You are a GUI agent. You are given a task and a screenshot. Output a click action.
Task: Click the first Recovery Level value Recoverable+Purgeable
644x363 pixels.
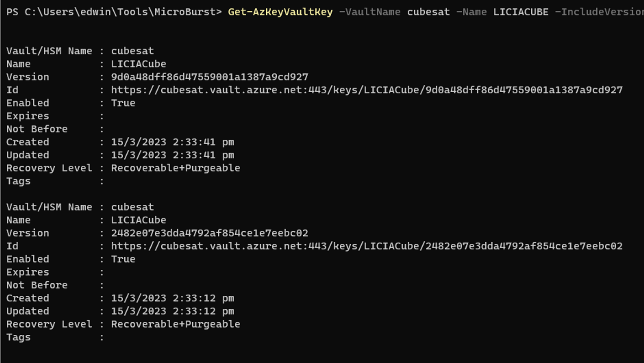tap(175, 168)
